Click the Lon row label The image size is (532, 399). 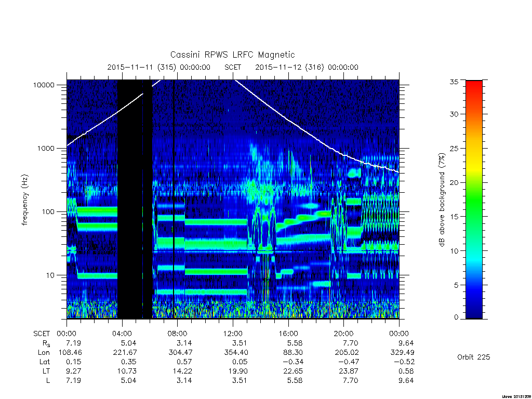[x=44, y=353]
